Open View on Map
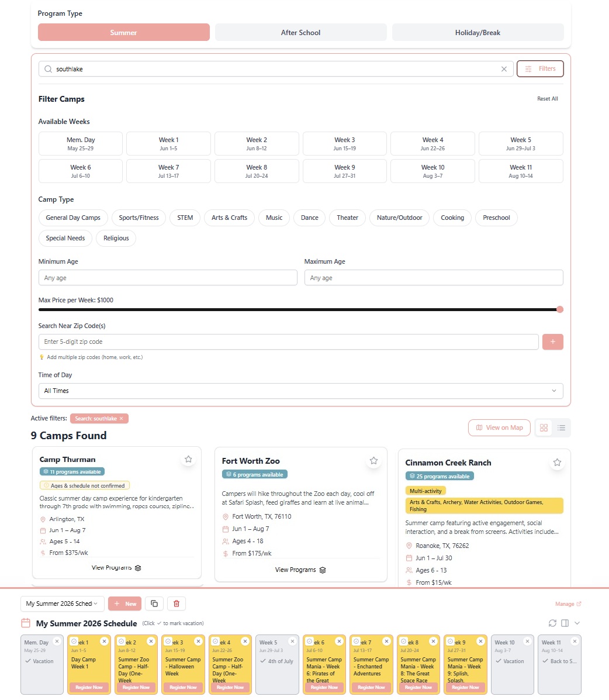Screen dimensions: 609x700 pos(499,427)
